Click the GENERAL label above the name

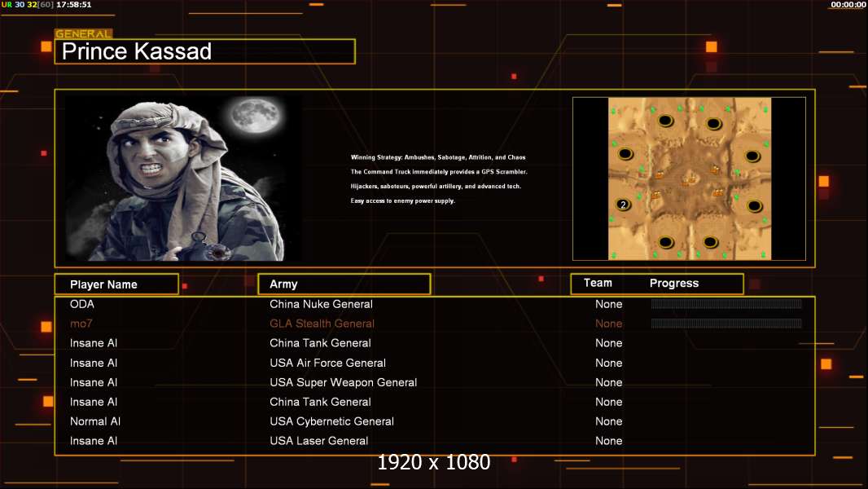[x=84, y=33]
